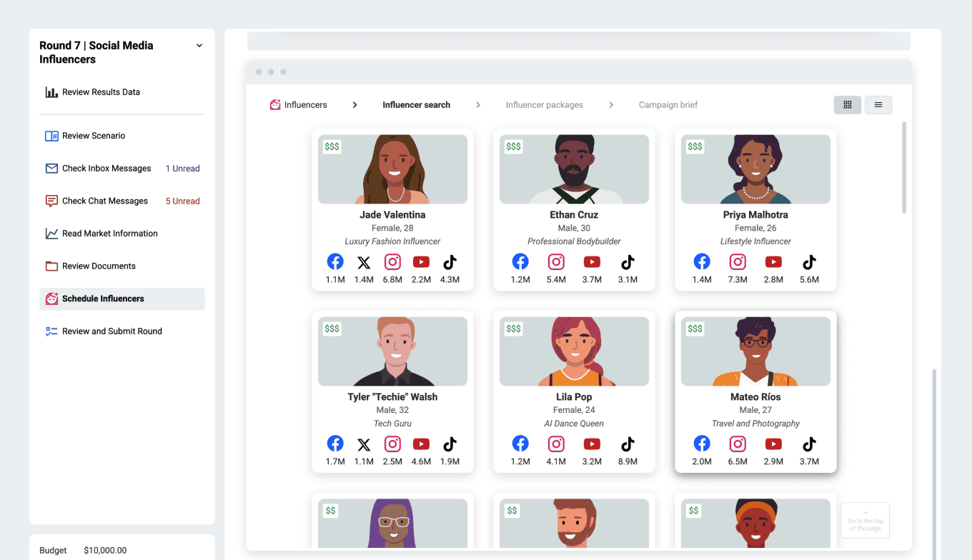Screen dimensions: 972x560
Task: Click Mateo Ríos's YouTube icon
Action: pos(773,444)
